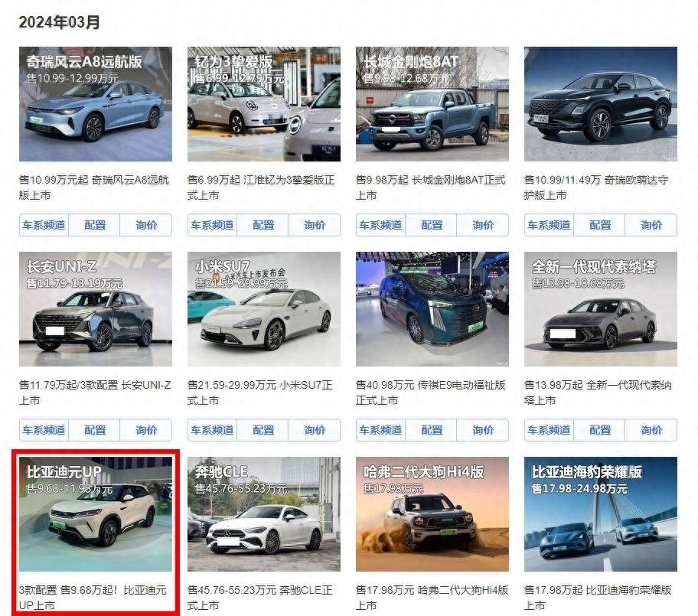Viewport: 698px width, 616px height.
Task: Click 询价 under 全新一代现代索纳塔
Action: tap(651, 430)
